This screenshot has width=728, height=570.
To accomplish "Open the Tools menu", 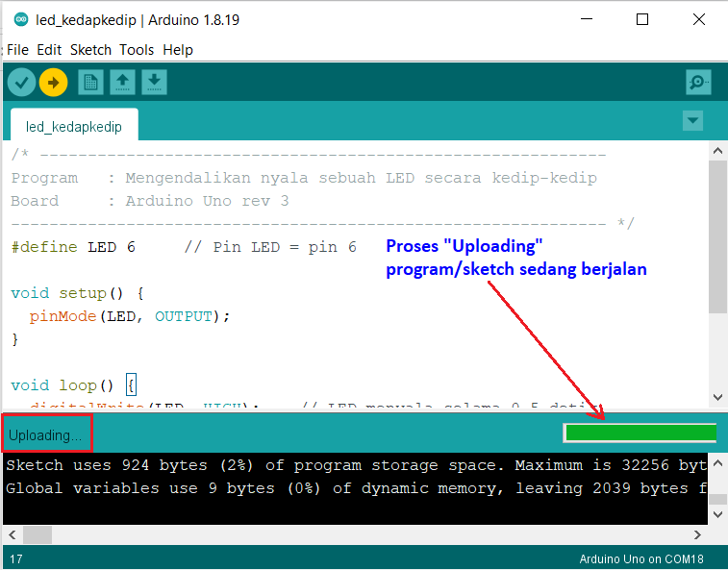I will 137,50.
